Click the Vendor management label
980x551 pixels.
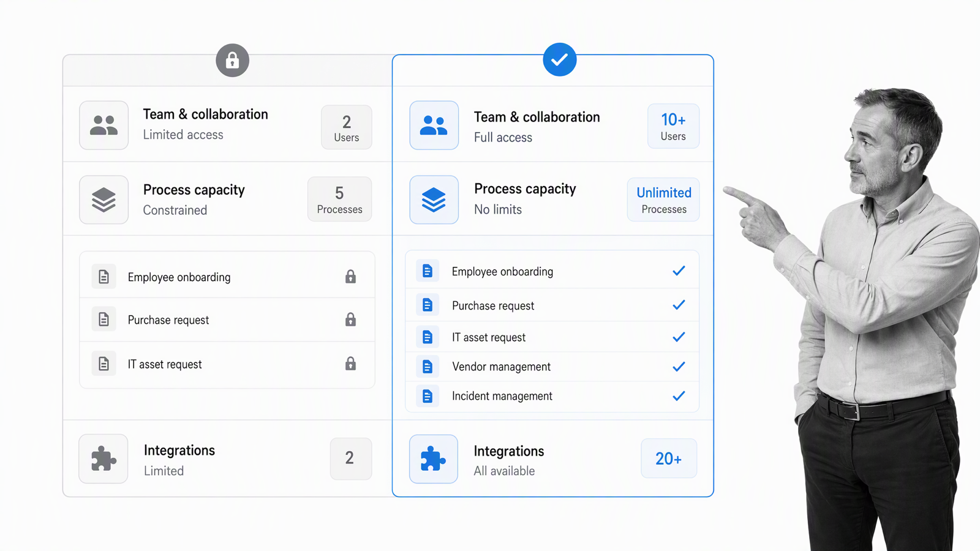click(501, 367)
